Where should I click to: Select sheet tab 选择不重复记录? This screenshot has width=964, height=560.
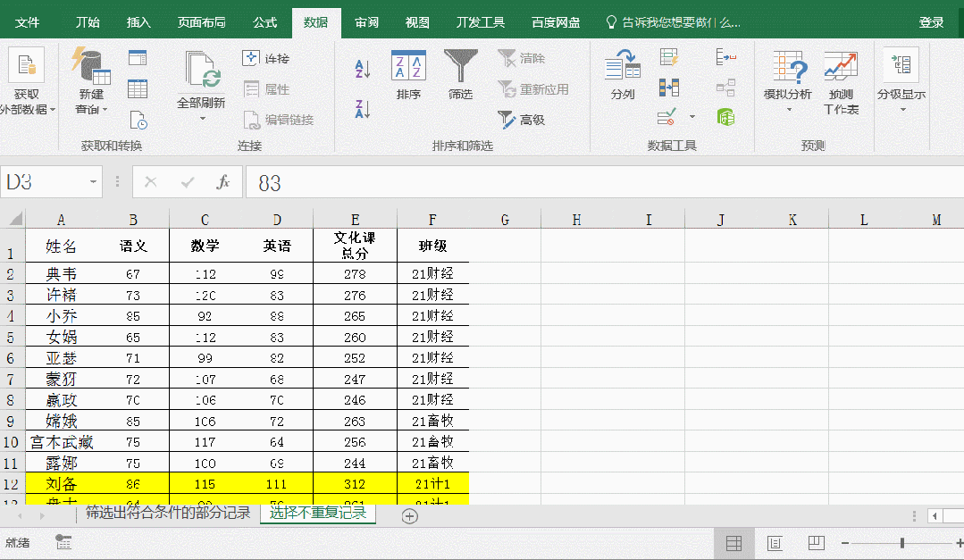click(318, 513)
